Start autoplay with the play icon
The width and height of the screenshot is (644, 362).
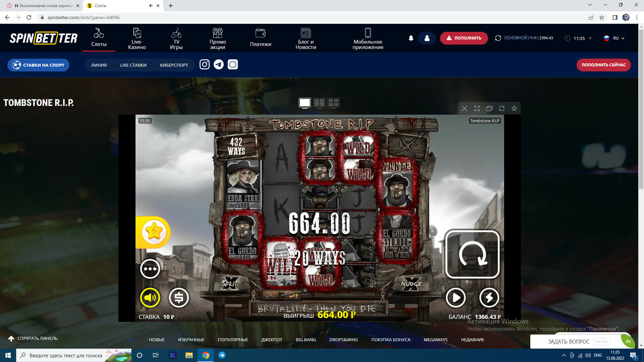[455, 297]
